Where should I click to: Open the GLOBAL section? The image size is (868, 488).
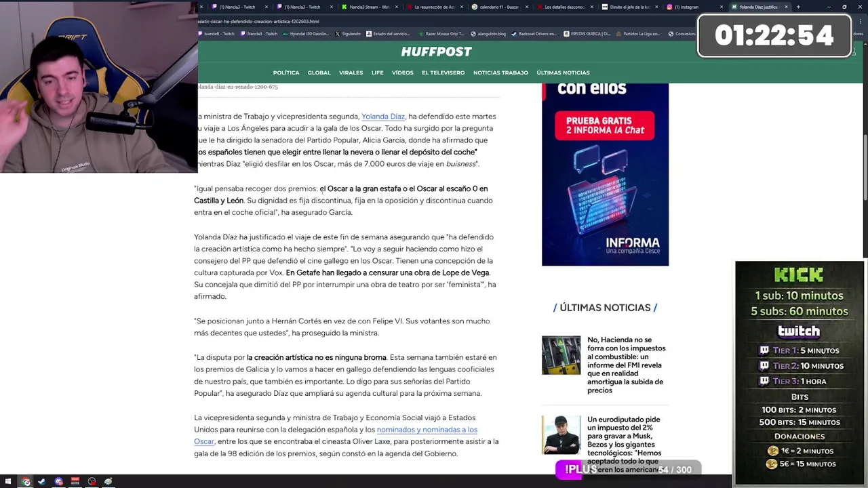pyautogui.click(x=319, y=73)
